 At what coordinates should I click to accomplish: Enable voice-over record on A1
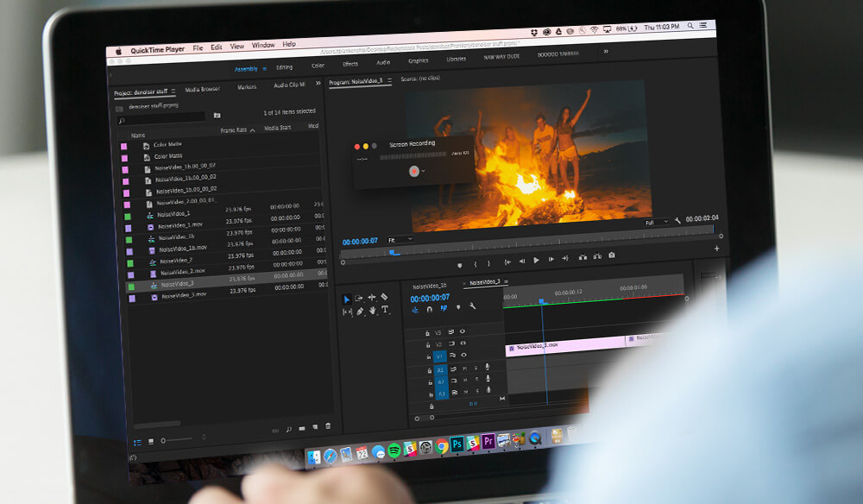coord(487,367)
